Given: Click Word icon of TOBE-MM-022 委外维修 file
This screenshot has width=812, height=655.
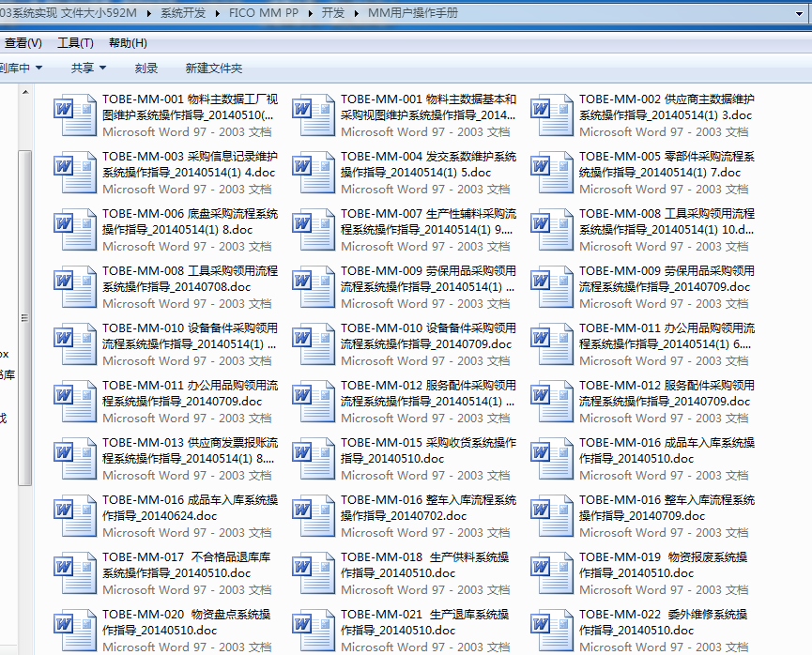Looking at the screenshot, I should click(x=552, y=630).
